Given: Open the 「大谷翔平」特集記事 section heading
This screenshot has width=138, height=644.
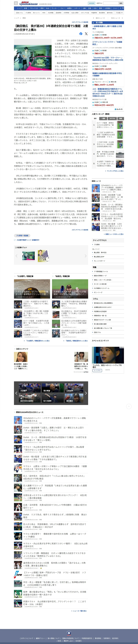Looking at the screenshot, I should [25, 276].
